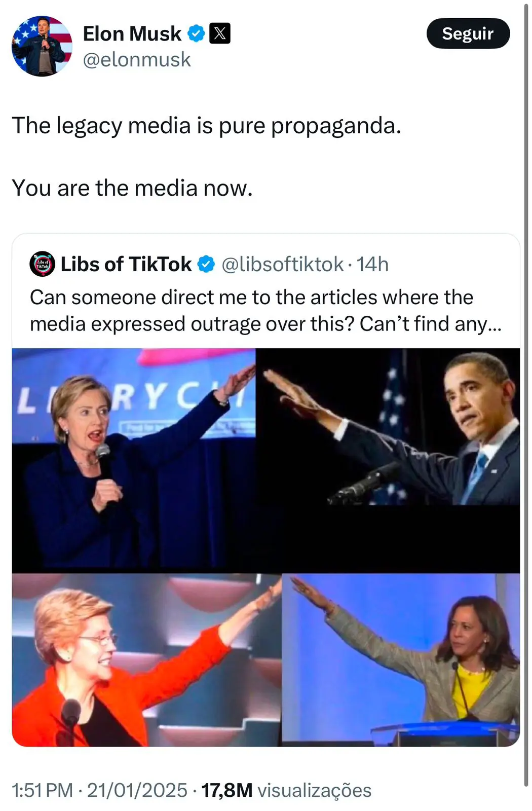View photo of woman in red jacket
The image size is (532, 811).
[146, 660]
